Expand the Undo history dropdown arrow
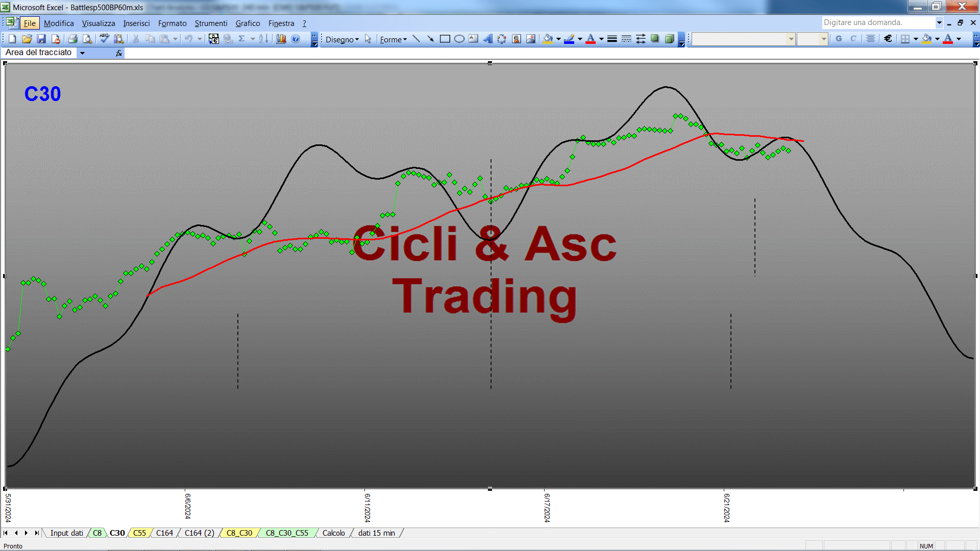Image resolution: width=980 pixels, height=551 pixels. tap(200, 39)
